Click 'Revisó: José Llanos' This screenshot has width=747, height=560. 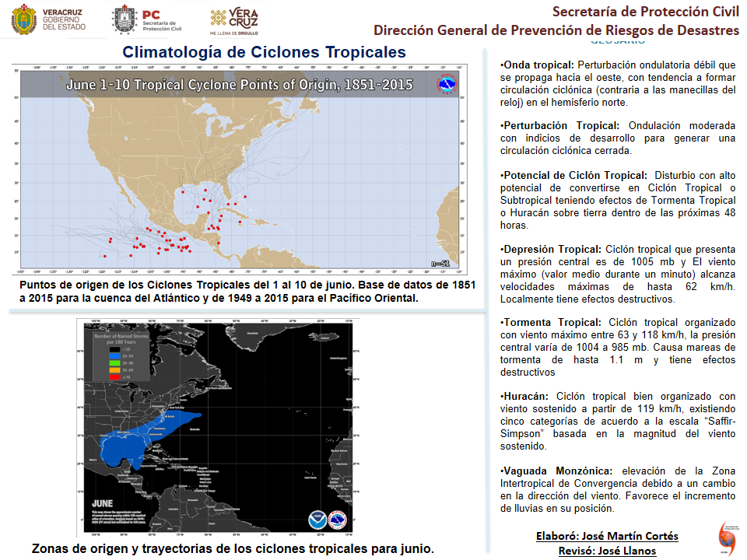pos(607,551)
